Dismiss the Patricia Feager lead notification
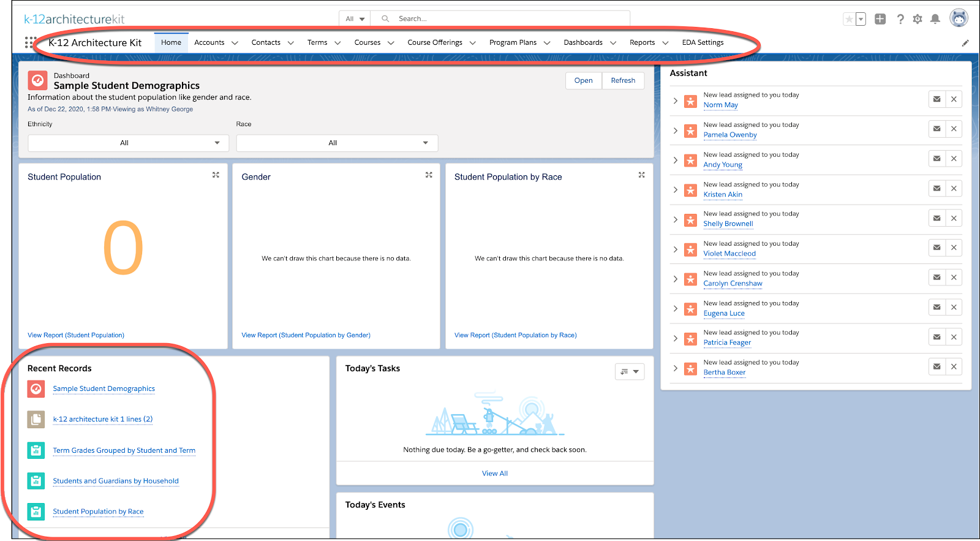This screenshot has height=541, width=980. click(x=954, y=337)
